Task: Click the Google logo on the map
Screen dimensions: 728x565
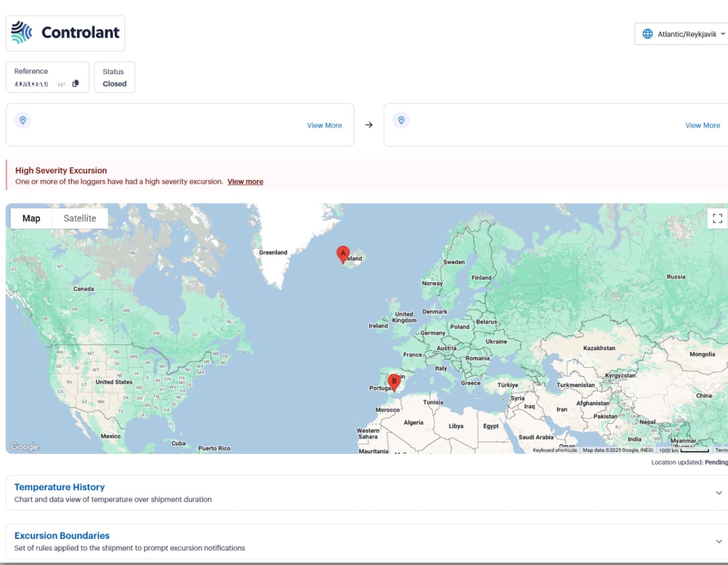Action: (25, 446)
